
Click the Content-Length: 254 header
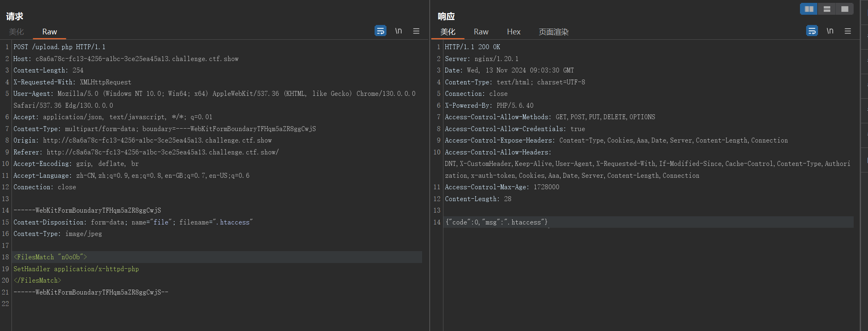click(48, 70)
